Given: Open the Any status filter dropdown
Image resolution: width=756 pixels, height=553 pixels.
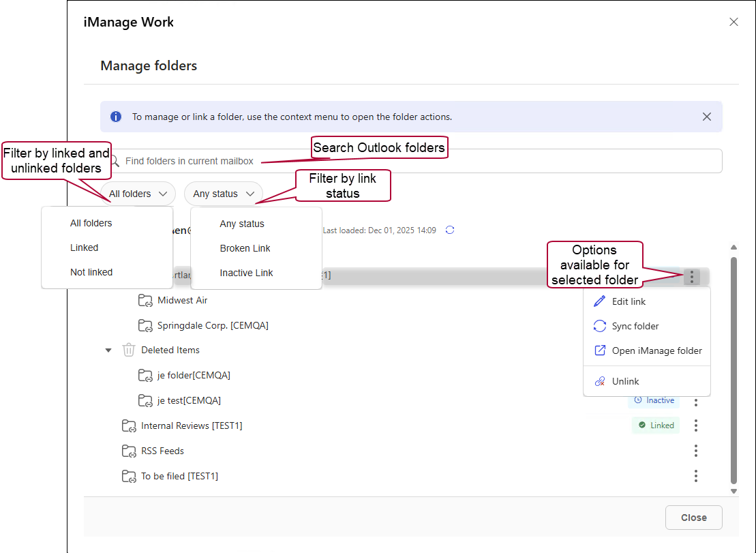Looking at the screenshot, I should (x=223, y=194).
